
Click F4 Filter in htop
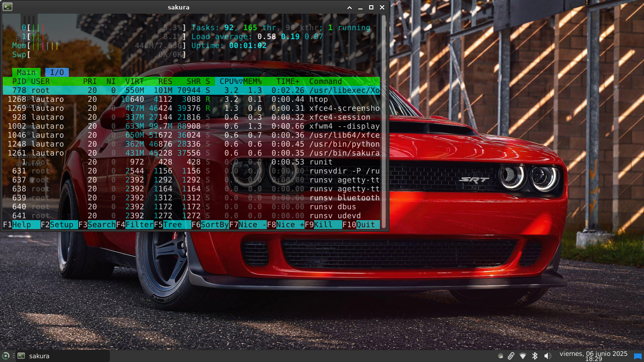(x=135, y=225)
